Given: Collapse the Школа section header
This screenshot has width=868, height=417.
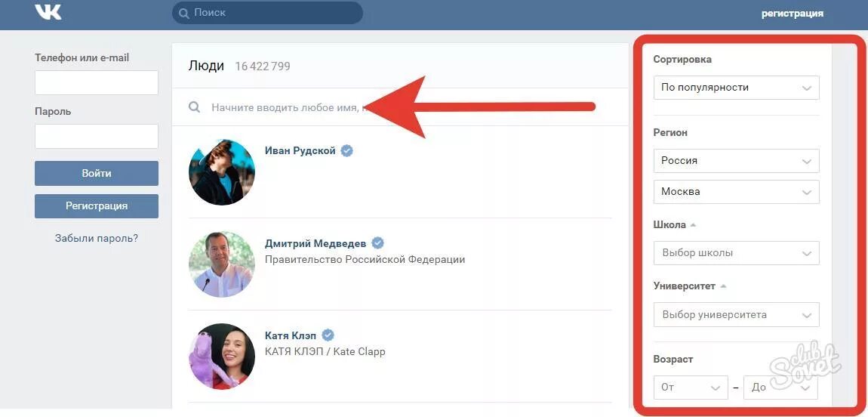Looking at the screenshot, I should coord(674,225).
